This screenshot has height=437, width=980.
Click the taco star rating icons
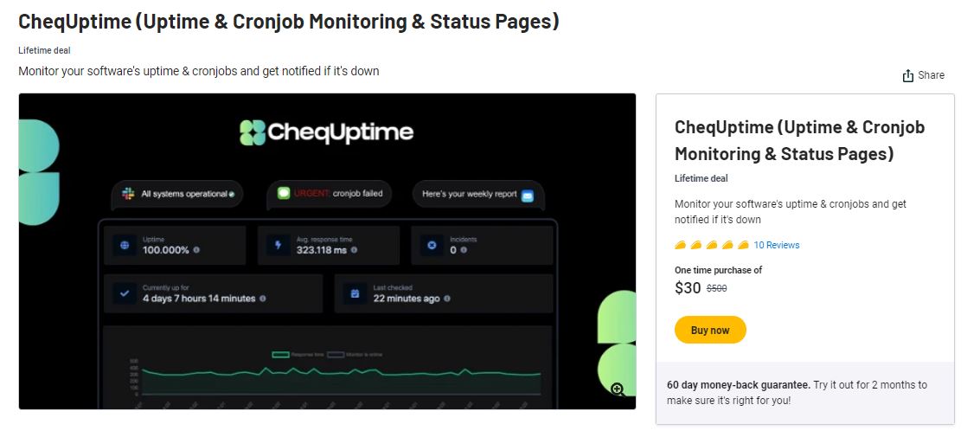click(x=712, y=245)
